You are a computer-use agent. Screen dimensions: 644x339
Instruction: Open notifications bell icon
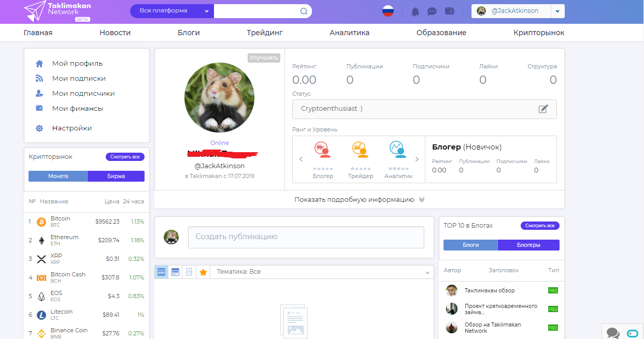pyautogui.click(x=415, y=11)
